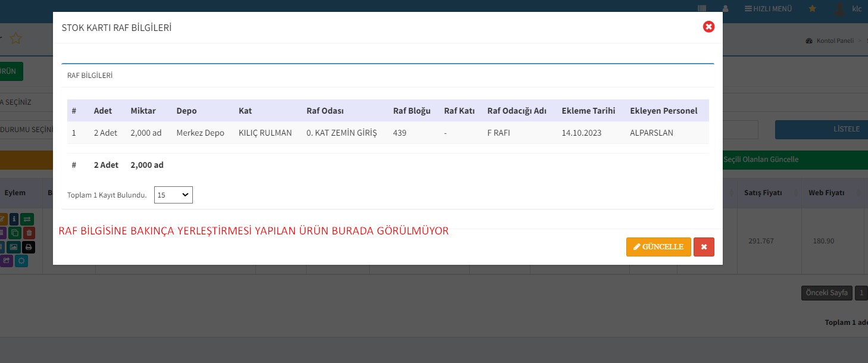Sort by the Satış Fiyatı column header
Screen dimensions: 868x363
coord(763,193)
